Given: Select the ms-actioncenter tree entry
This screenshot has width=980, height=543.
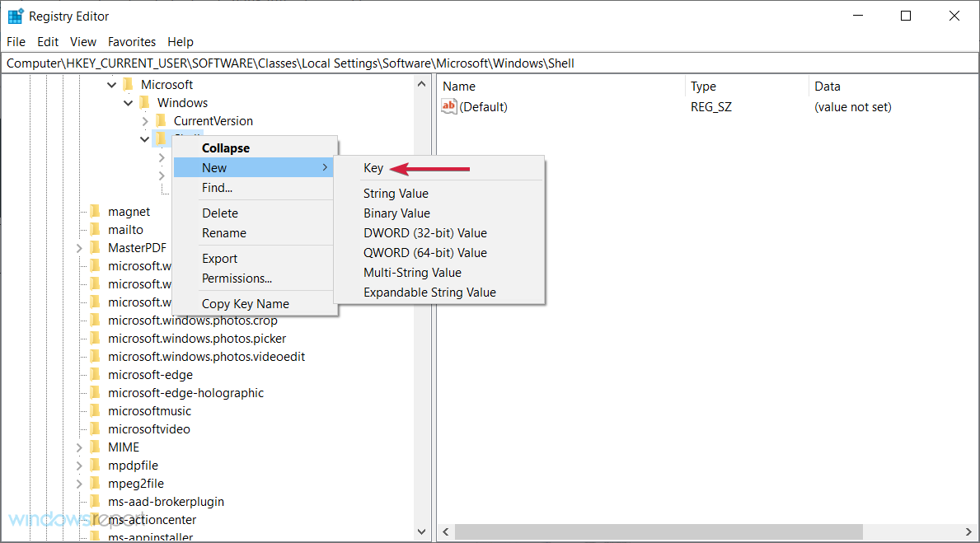Looking at the screenshot, I should click(152, 519).
